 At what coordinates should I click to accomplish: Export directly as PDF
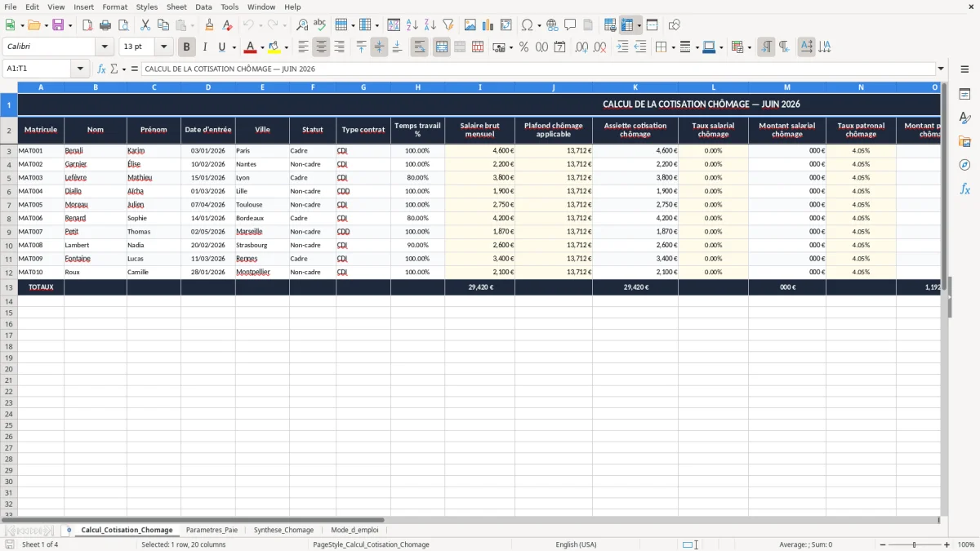tap(87, 25)
